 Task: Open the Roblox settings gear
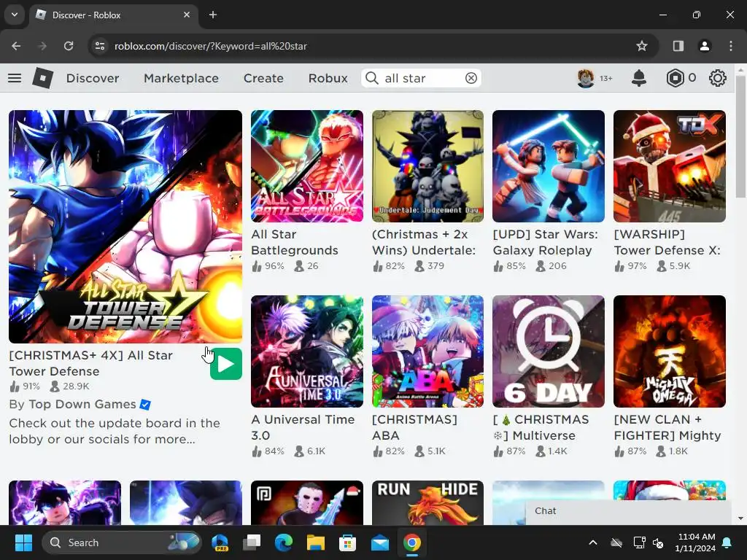click(x=718, y=78)
